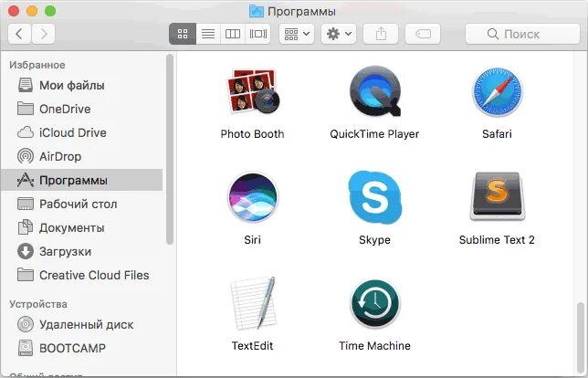Open AirDrop in the sidebar
Image resolution: width=588 pixels, height=378 pixels.
[82, 156]
